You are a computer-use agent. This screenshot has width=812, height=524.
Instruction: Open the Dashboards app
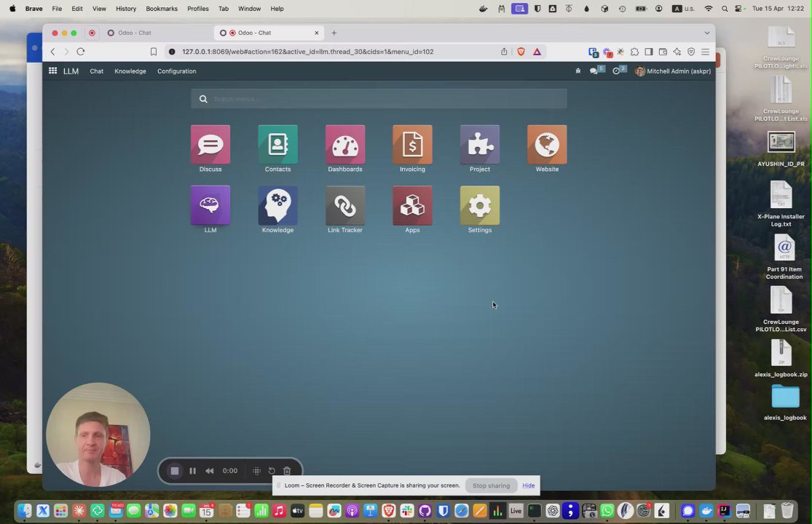coord(345,145)
